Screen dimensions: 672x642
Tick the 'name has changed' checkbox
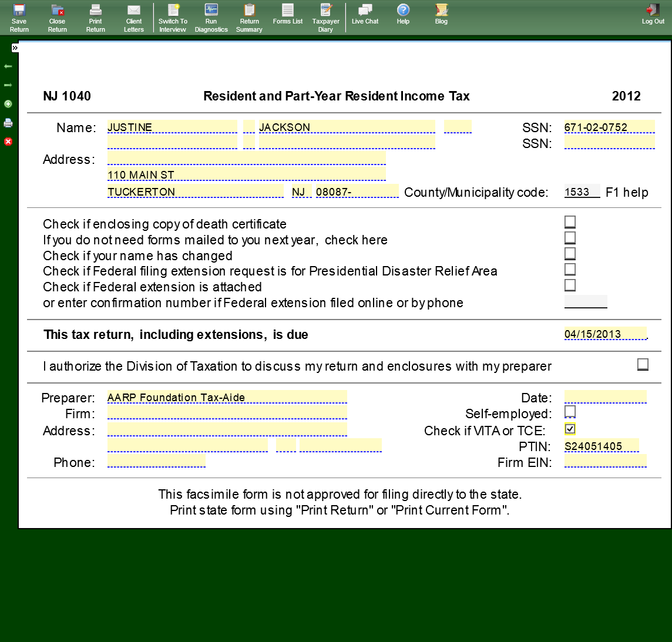tap(570, 254)
